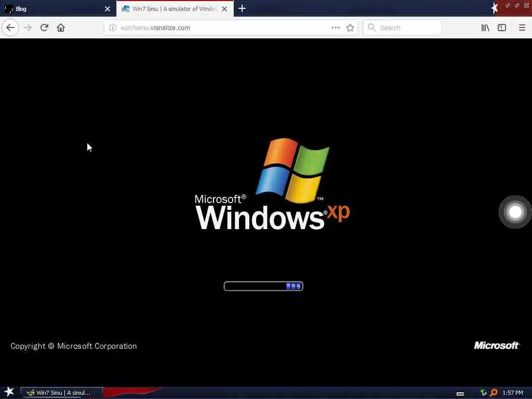The height and width of the screenshot is (399, 532).
Task: Click the keyboard tray icon
Action: (x=460, y=394)
